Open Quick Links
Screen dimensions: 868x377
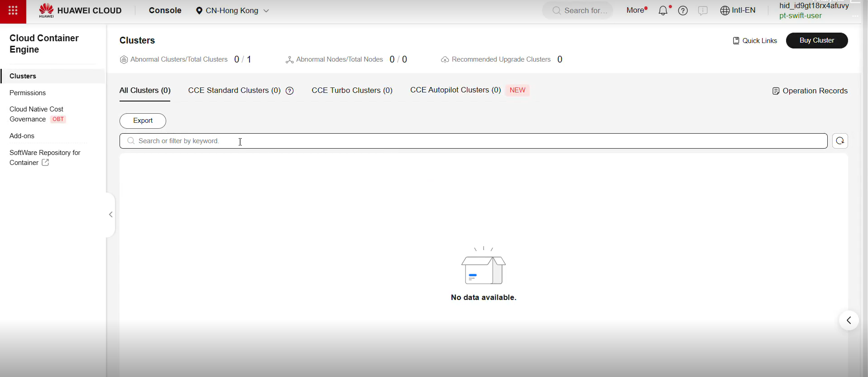tap(755, 41)
